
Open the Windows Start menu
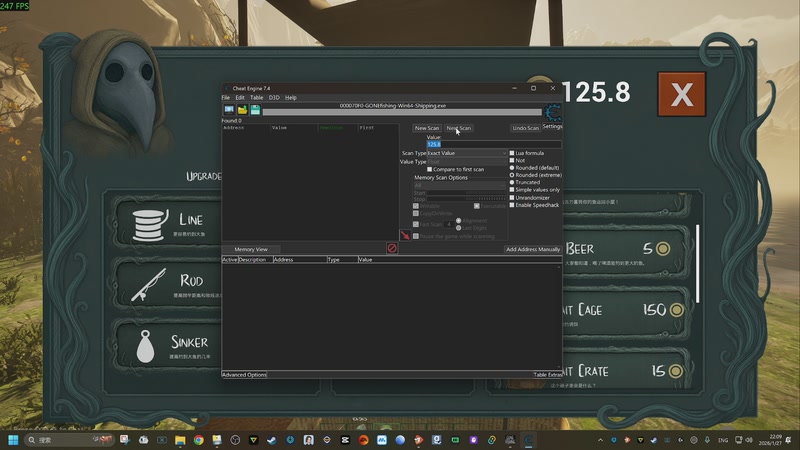click(x=13, y=440)
